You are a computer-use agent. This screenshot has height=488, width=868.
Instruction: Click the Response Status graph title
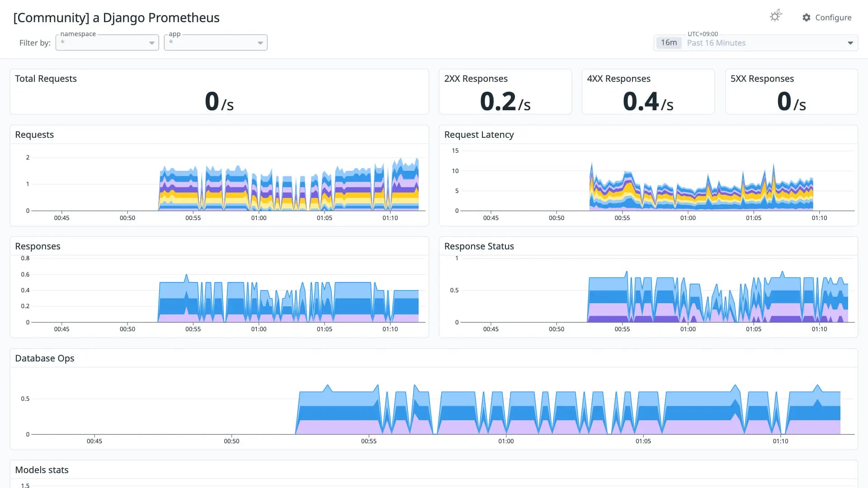tap(479, 246)
